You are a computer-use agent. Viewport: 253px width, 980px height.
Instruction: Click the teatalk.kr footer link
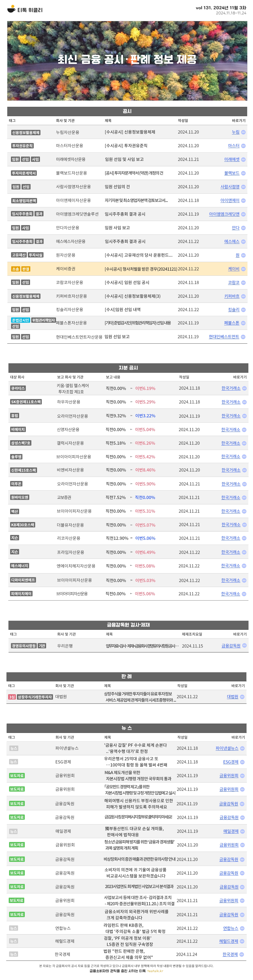click(x=155, y=971)
